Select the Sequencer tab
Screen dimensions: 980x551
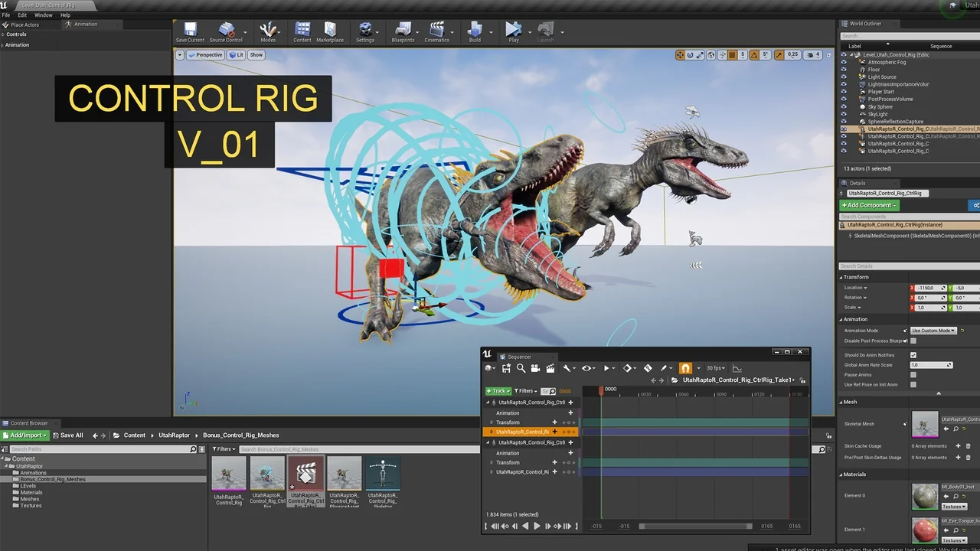[x=518, y=357]
